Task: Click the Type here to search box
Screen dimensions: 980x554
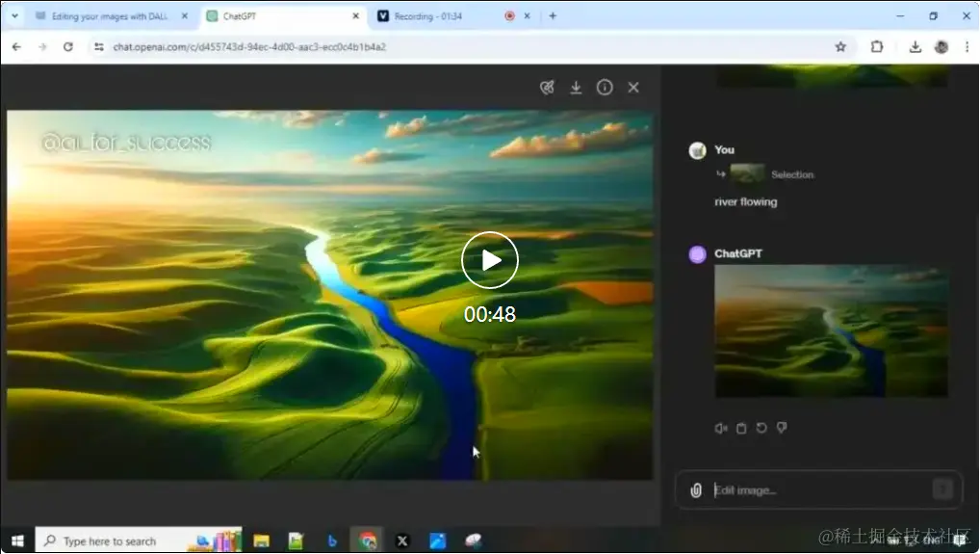Action: pyautogui.click(x=139, y=541)
